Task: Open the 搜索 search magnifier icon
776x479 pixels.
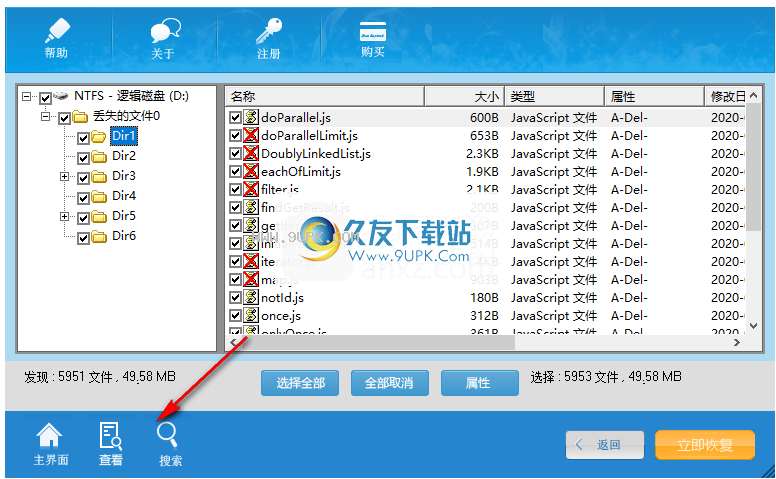Action: click(x=170, y=444)
